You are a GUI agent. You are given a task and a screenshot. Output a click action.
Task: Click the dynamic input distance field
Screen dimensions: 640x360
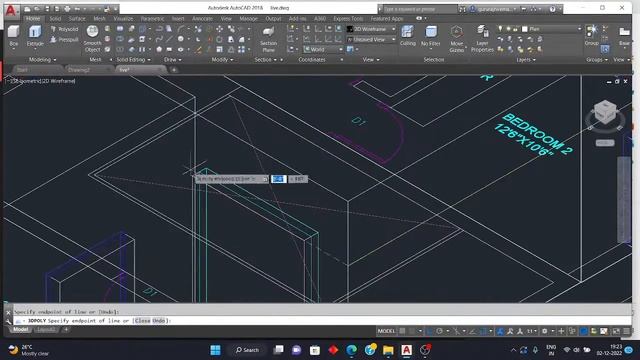pyautogui.click(x=279, y=179)
